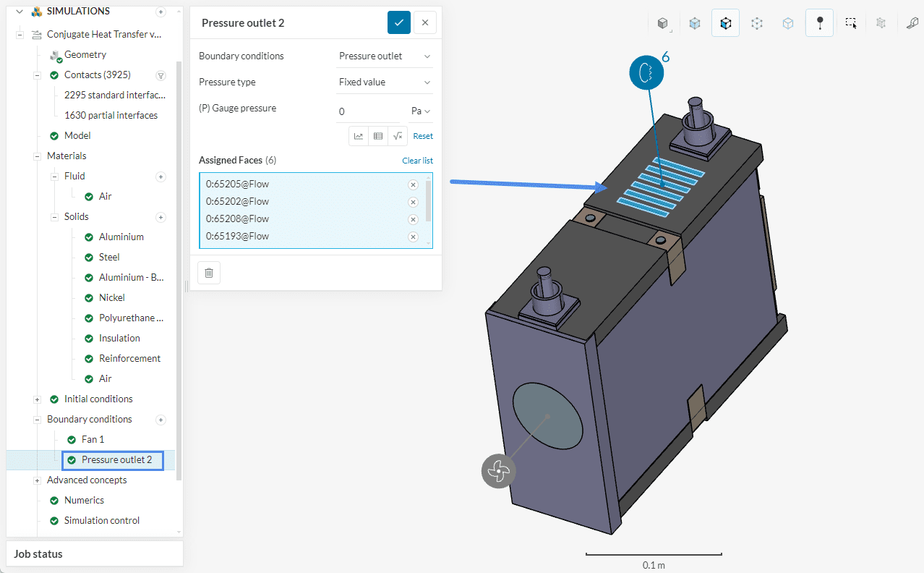Screen dimensions: 924x573
Task: Click the delete trash icon in panel
Action: (209, 273)
